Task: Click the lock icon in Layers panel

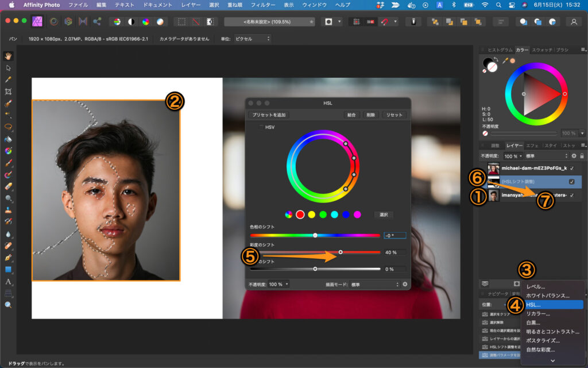Action: click(582, 156)
